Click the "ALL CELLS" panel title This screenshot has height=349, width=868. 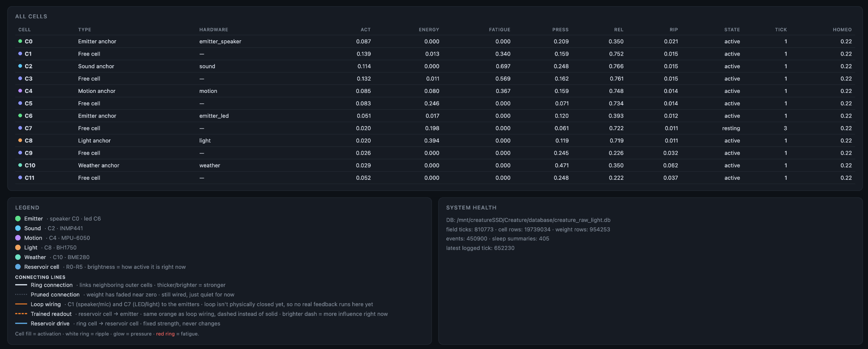coord(31,17)
